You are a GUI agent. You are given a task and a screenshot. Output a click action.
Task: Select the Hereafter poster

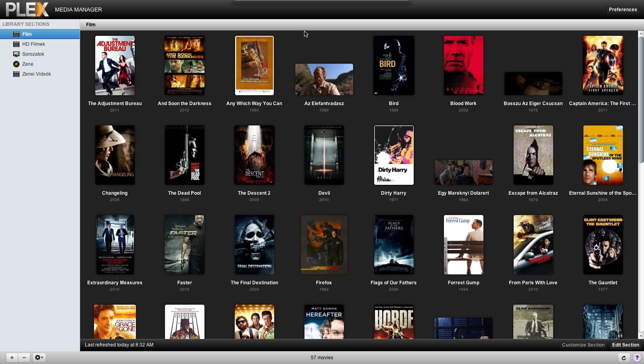(324, 322)
